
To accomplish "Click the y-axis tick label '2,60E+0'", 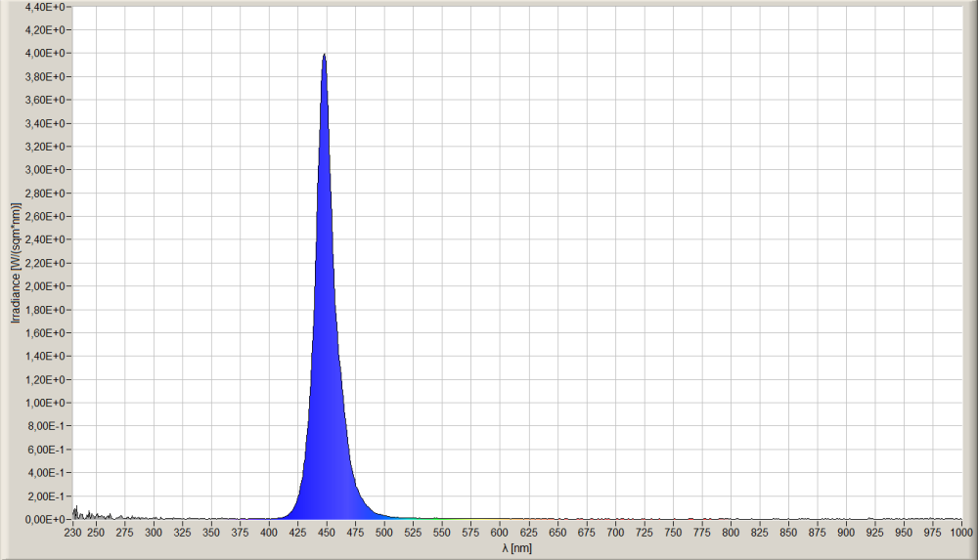I will coord(46,216).
